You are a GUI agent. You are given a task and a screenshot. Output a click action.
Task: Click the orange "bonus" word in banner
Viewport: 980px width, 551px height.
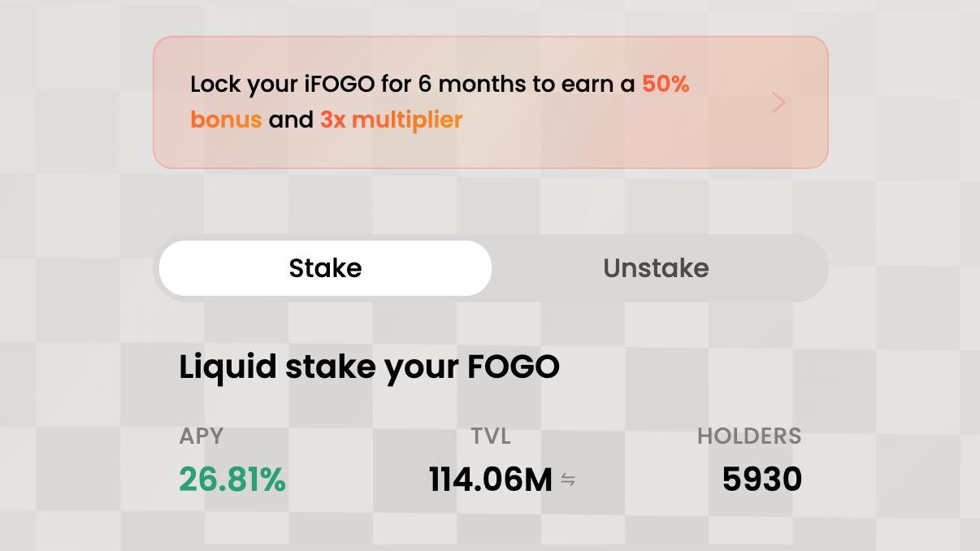tap(226, 119)
